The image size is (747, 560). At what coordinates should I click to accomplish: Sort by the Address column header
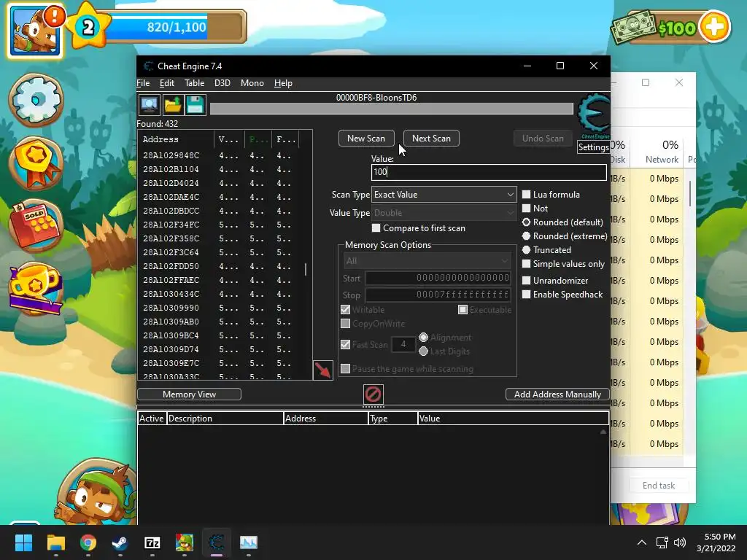pyautogui.click(x=176, y=139)
